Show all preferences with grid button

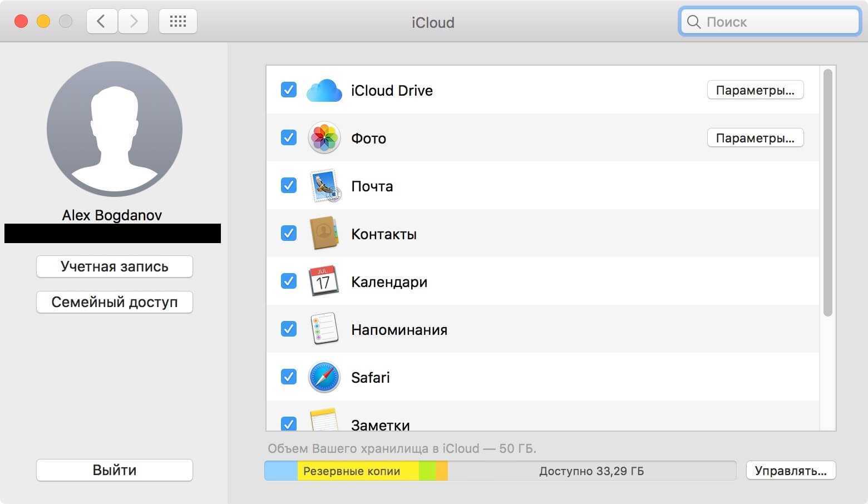click(x=177, y=22)
